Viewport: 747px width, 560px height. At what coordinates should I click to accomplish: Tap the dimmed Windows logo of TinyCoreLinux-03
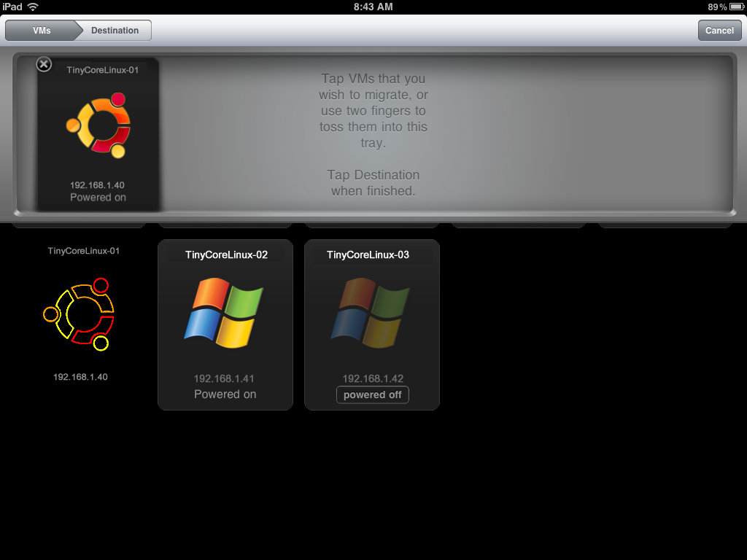tap(370, 313)
